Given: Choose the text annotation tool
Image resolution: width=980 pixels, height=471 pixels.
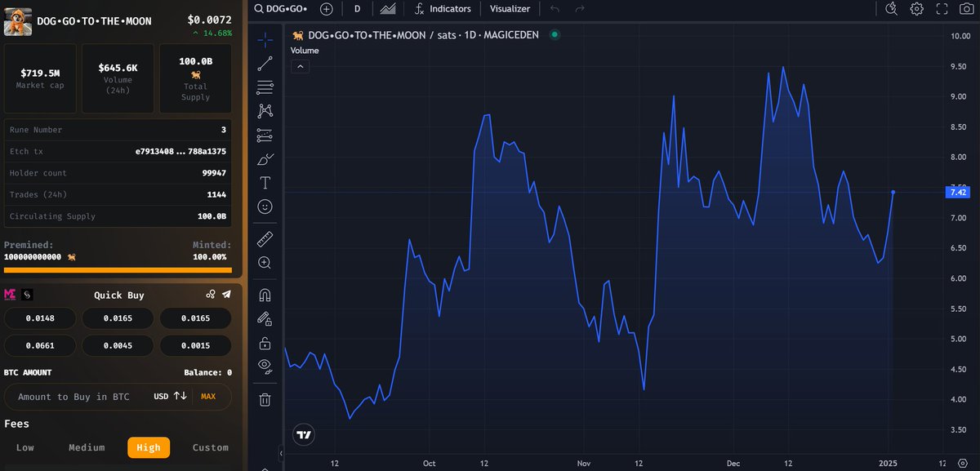Looking at the screenshot, I should tap(265, 183).
